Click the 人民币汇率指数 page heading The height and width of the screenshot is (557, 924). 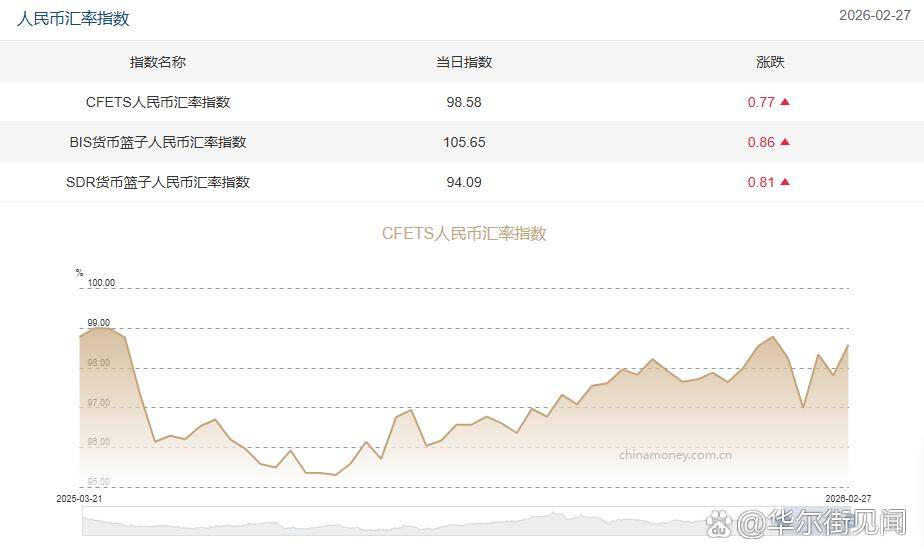tap(73, 18)
